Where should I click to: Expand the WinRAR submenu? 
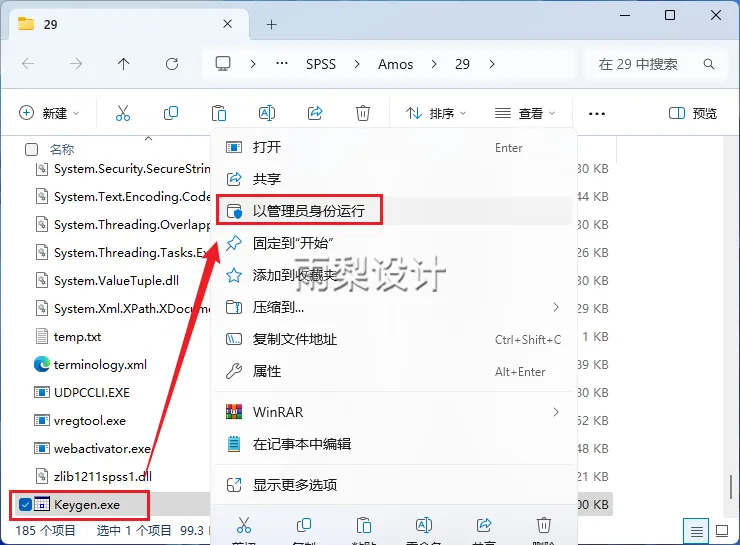(555, 412)
